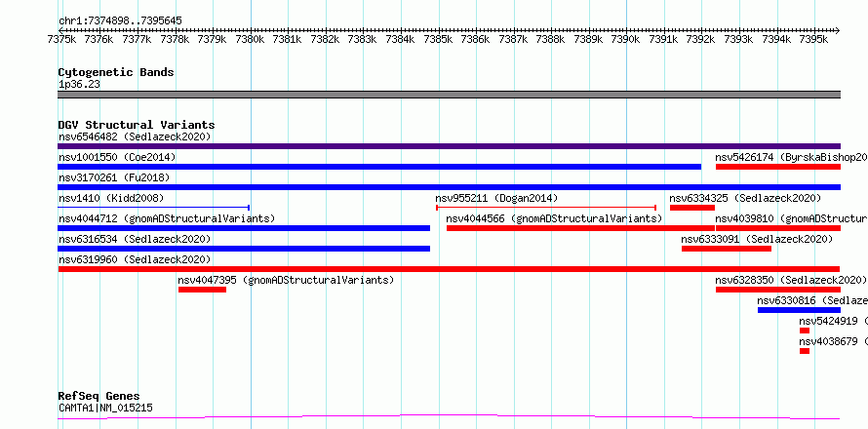This screenshot has height=429, width=868.
Task: Open the nsv6333091 (Sedlazeck2020) label
Action: tap(757, 239)
